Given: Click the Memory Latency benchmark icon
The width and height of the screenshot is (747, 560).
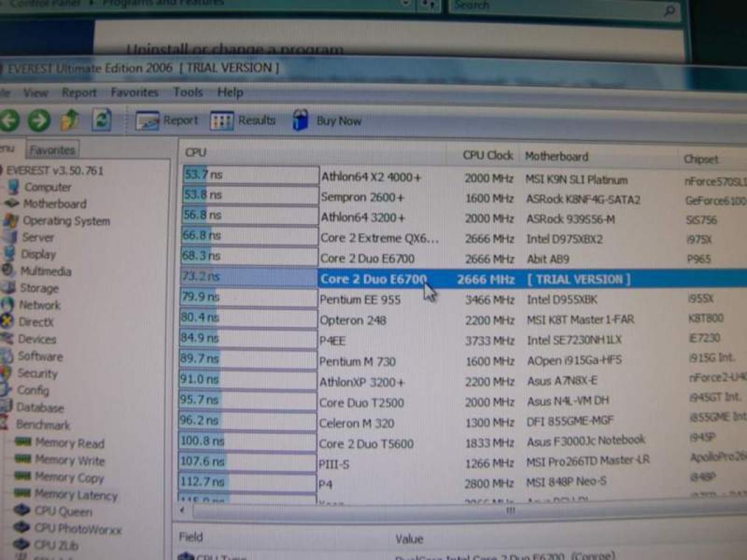Looking at the screenshot, I should tap(22, 494).
